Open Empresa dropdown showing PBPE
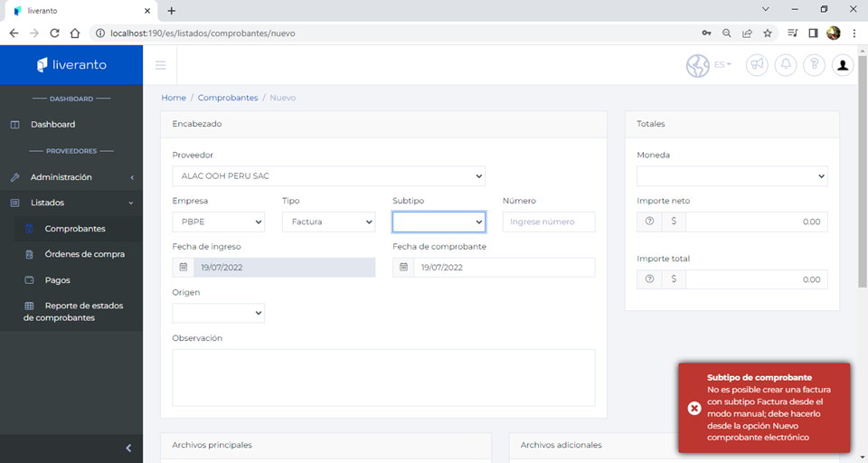The height and width of the screenshot is (463, 868). 218,222
